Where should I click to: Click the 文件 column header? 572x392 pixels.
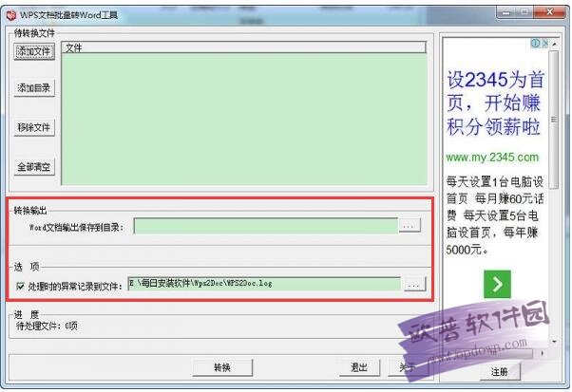(243, 47)
